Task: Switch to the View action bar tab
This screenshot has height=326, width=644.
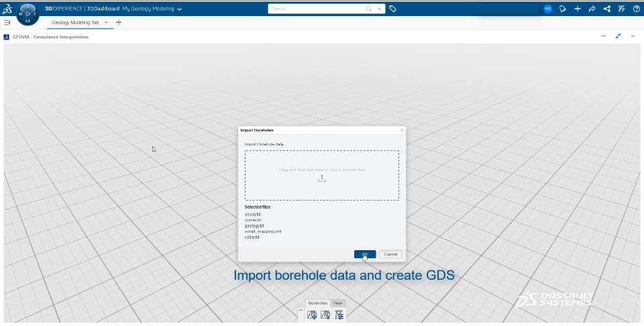Action: pyautogui.click(x=337, y=303)
